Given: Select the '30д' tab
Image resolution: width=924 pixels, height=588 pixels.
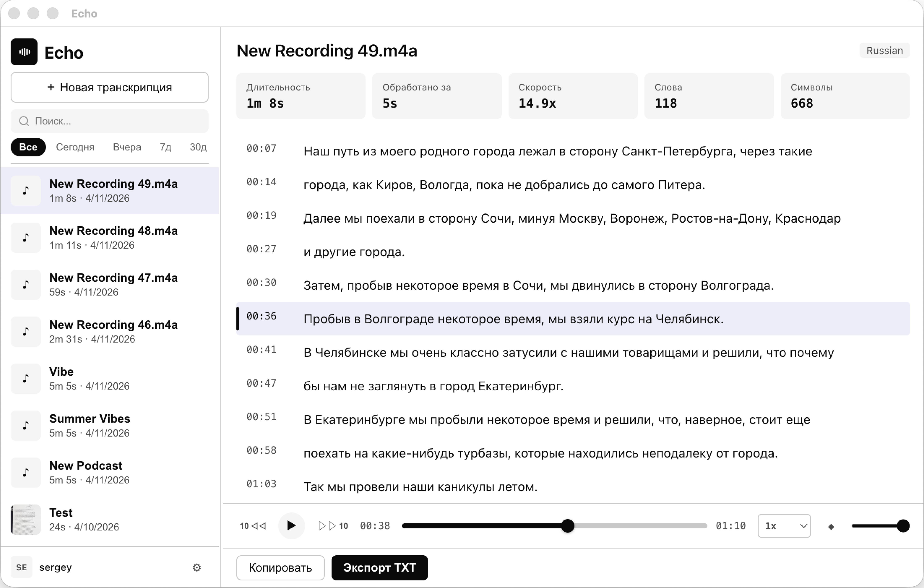Looking at the screenshot, I should (x=198, y=147).
